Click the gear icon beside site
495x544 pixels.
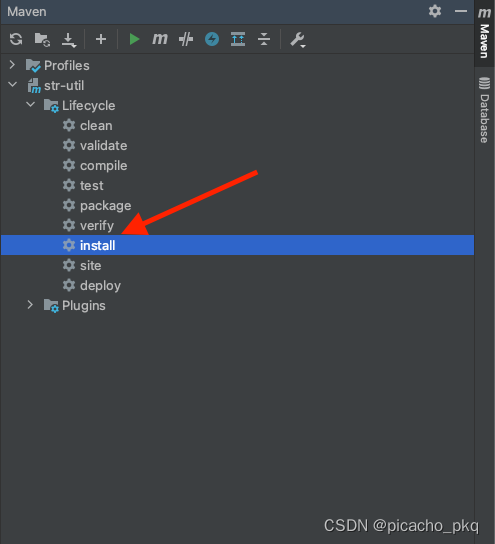pyautogui.click(x=69, y=265)
